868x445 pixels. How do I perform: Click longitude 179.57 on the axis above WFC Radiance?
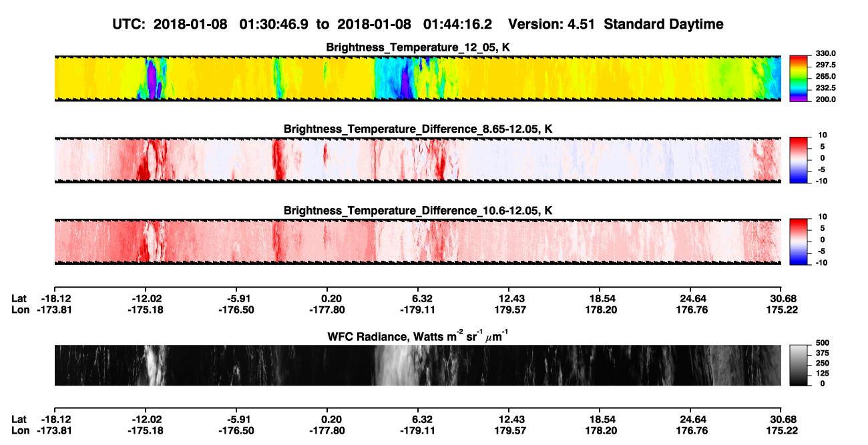[509, 310]
